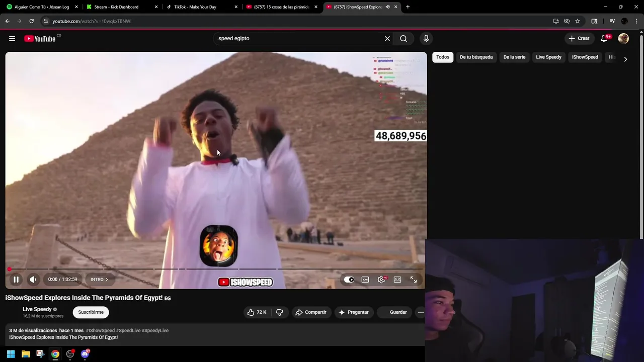
Task: View site information icon
Action: (46, 21)
